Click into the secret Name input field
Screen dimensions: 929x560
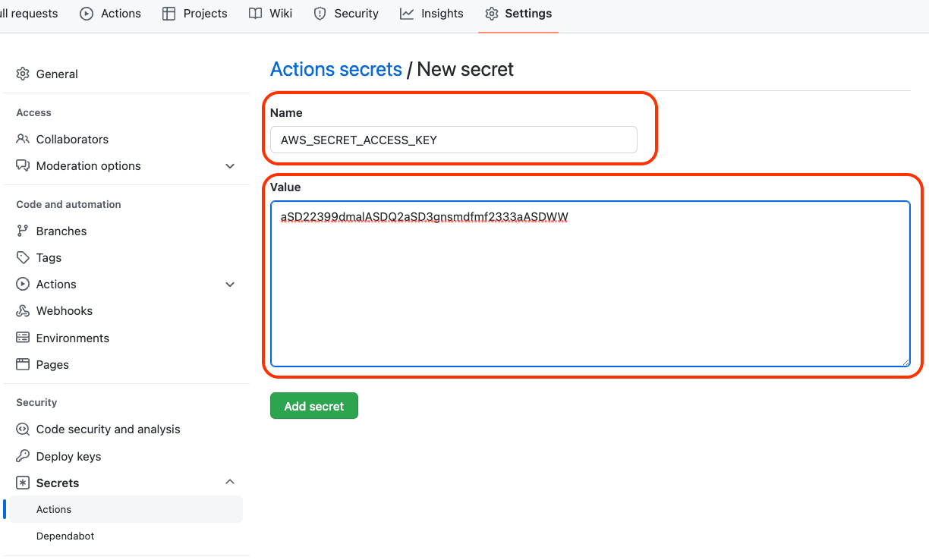[453, 140]
